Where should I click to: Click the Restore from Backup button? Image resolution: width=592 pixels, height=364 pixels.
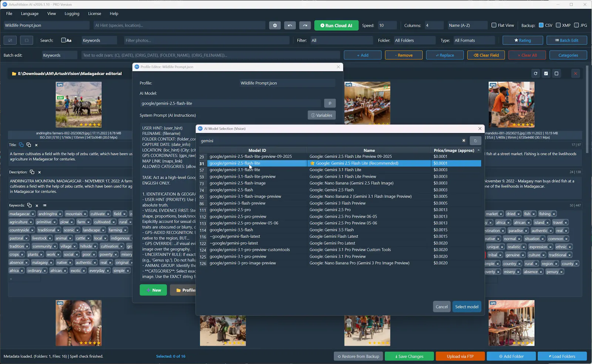(358, 356)
